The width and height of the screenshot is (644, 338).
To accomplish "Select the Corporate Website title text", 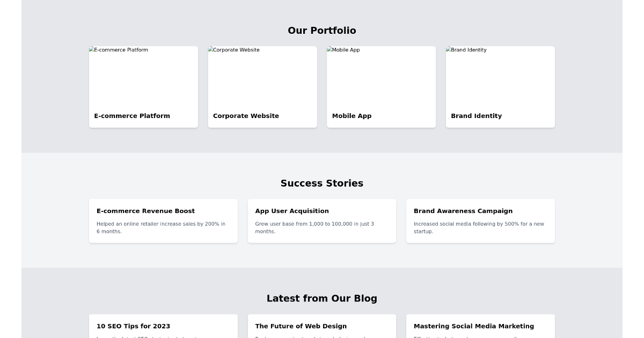I will tap(246, 116).
